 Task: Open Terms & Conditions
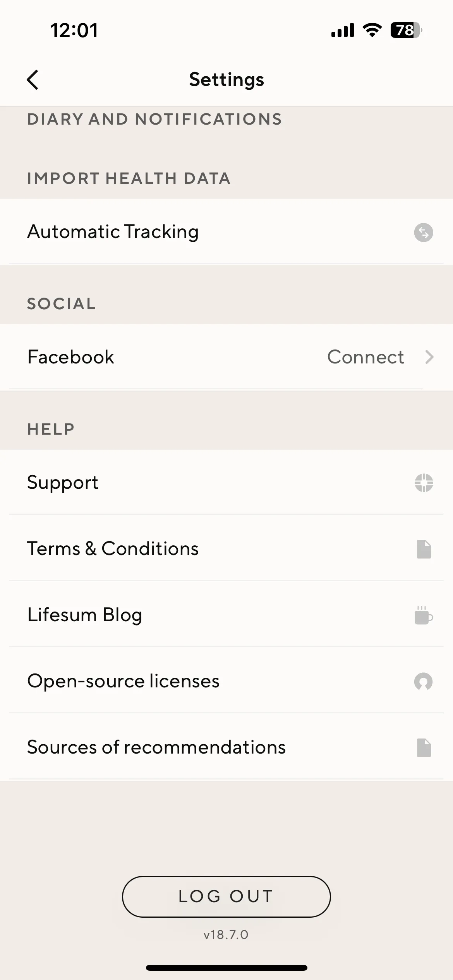pos(226,548)
